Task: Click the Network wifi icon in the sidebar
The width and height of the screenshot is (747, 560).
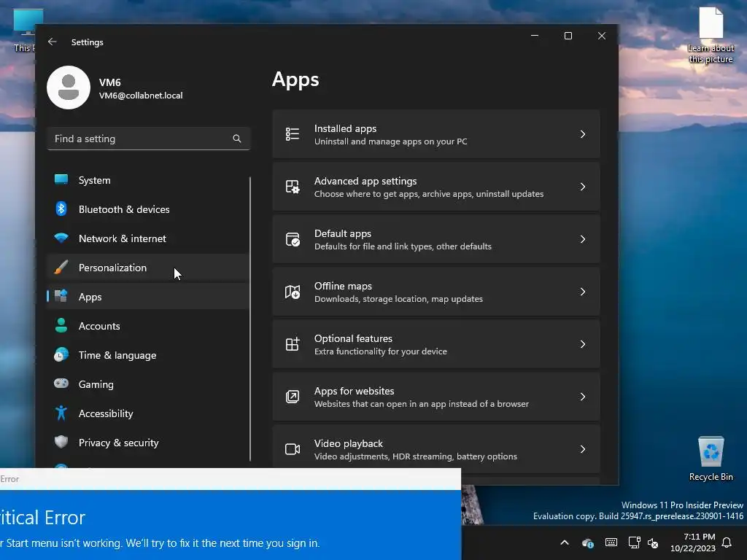Action: coord(61,238)
